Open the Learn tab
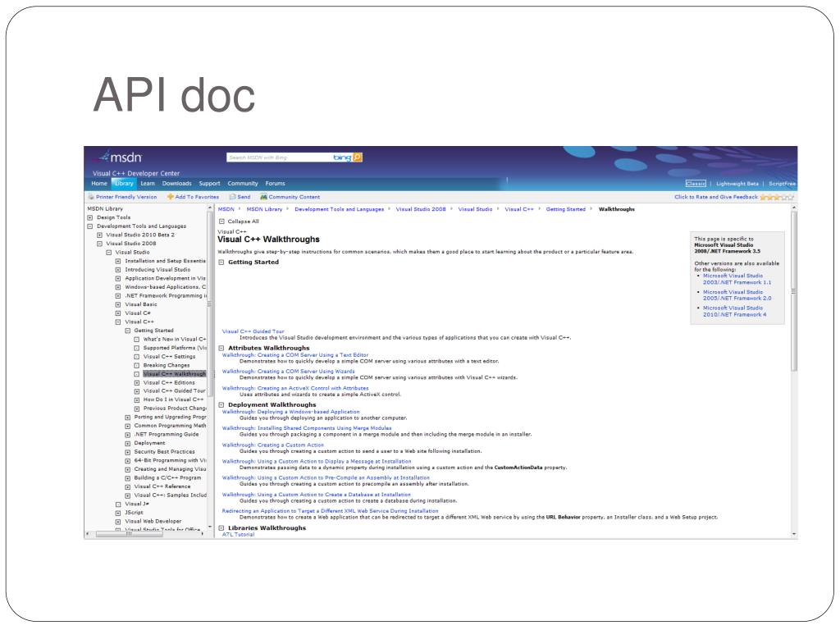Screen dimensions: 840x630 tap(148, 183)
